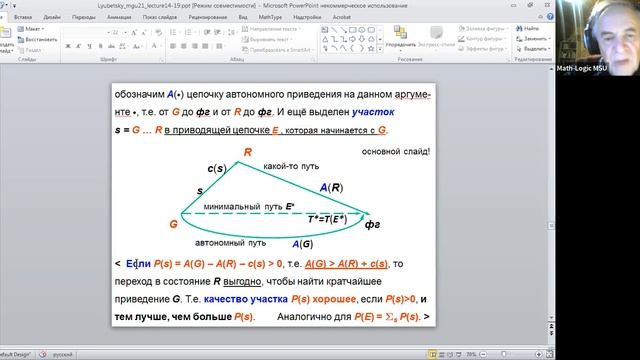Image resolution: width=640 pixels, height=360 pixels.
Task: Open the columns dropdown
Action: click(220, 47)
